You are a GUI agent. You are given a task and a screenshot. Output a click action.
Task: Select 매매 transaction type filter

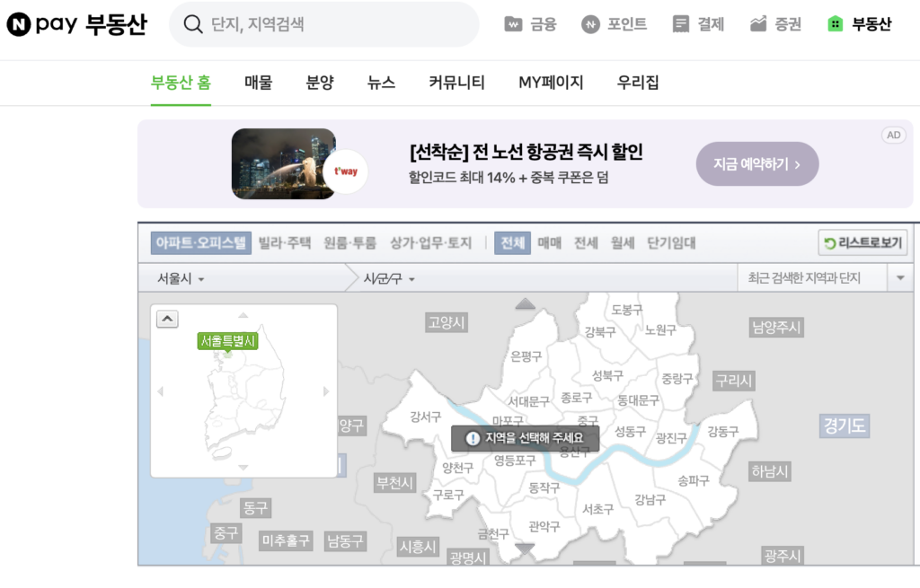click(x=549, y=242)
